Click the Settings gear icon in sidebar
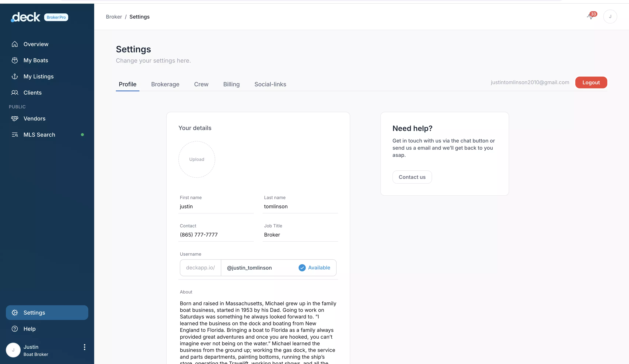The width and height of the screenshot is (629, 364). tap(15, 313)
